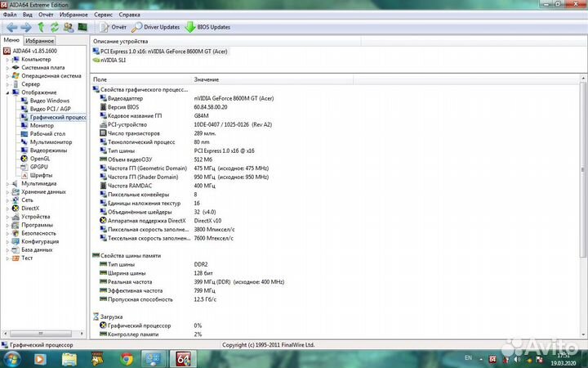This screenshot has height=368, width=588.
Task: Click the Конфигурация tree icon
Action: (16, 241)
